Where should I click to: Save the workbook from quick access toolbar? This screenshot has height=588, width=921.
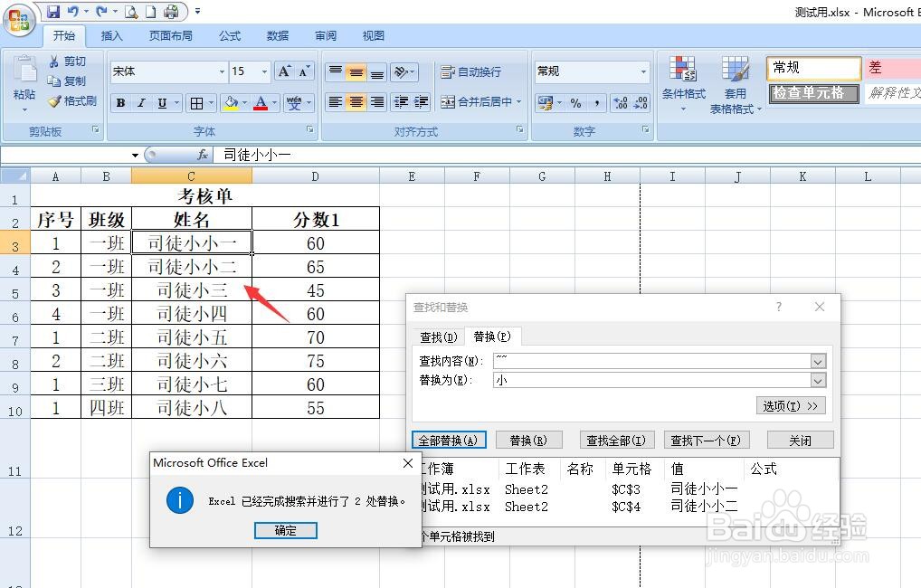click(x=52, y=11)
